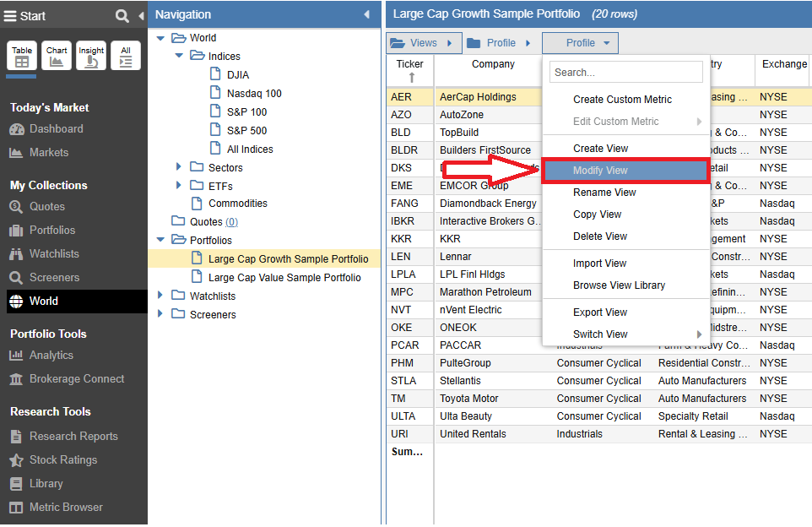
Task: Select the ULTA ticker cell
Action: (409, 416)
